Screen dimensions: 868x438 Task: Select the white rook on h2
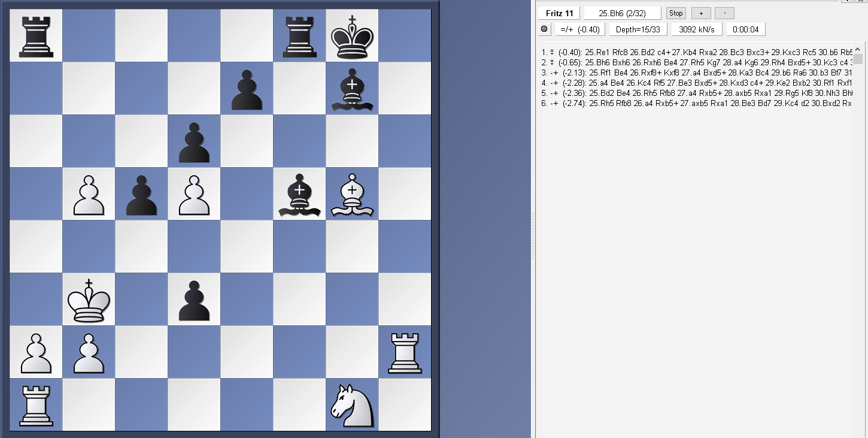(x=405, y=352)
